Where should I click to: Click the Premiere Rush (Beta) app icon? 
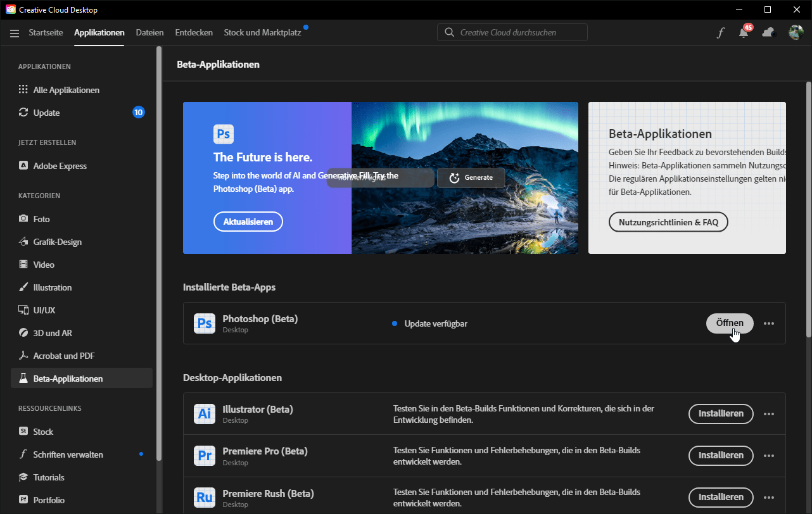[204, 498]
